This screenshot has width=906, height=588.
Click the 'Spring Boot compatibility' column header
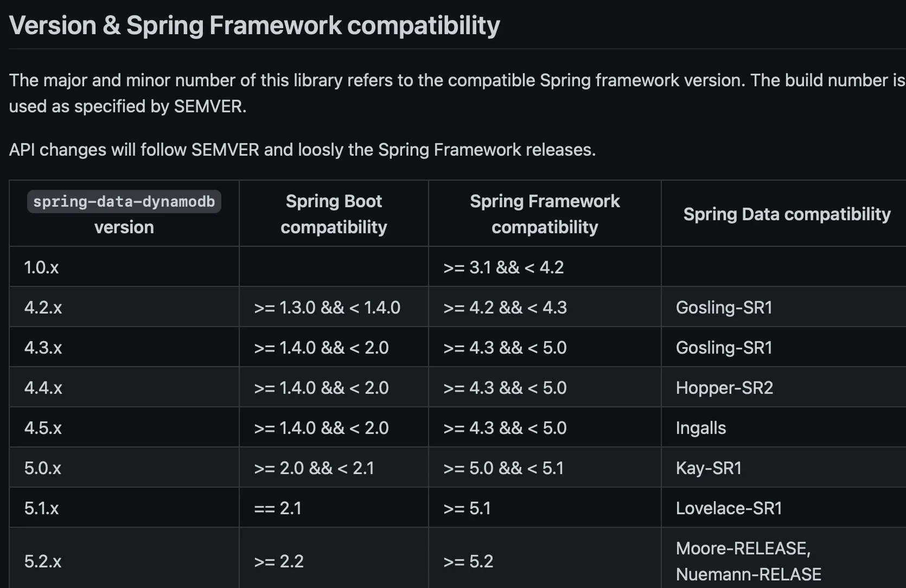pos(334,214)
